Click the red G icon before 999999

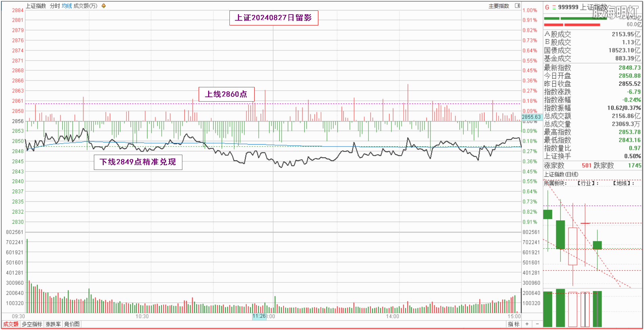pos(547,7)
